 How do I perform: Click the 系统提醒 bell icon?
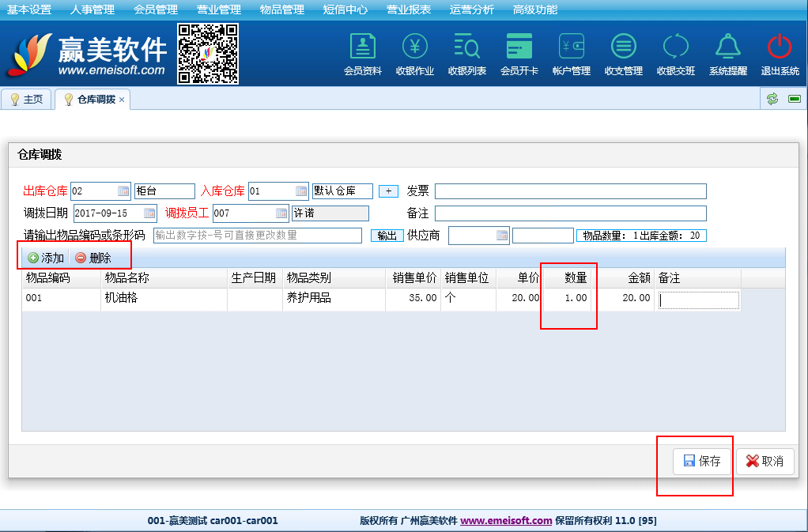(x=727, y=47)
